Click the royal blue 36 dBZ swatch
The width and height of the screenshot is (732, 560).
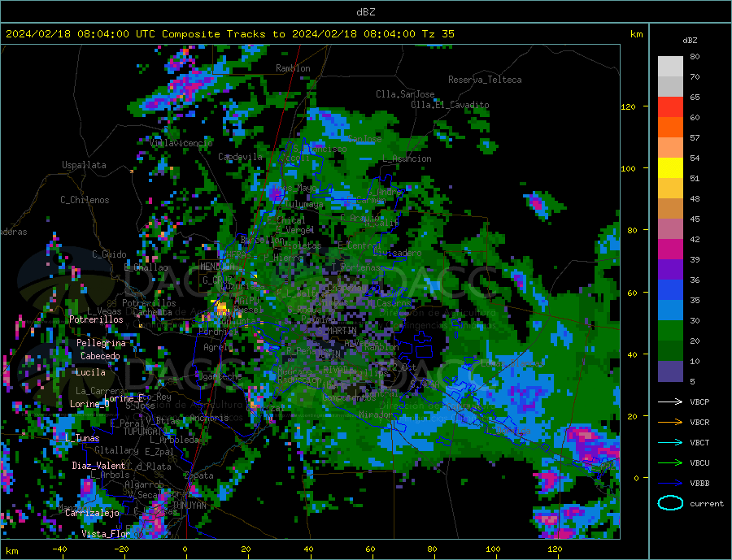coord(670,290)
